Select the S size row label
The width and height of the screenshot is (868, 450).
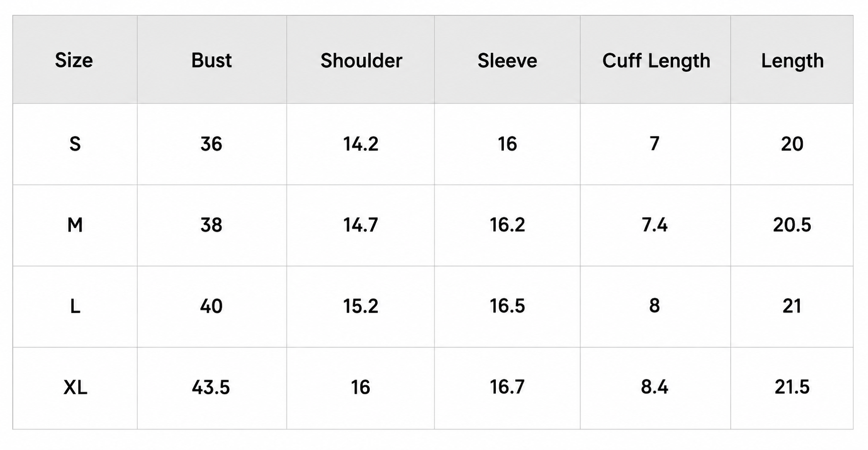75,144
